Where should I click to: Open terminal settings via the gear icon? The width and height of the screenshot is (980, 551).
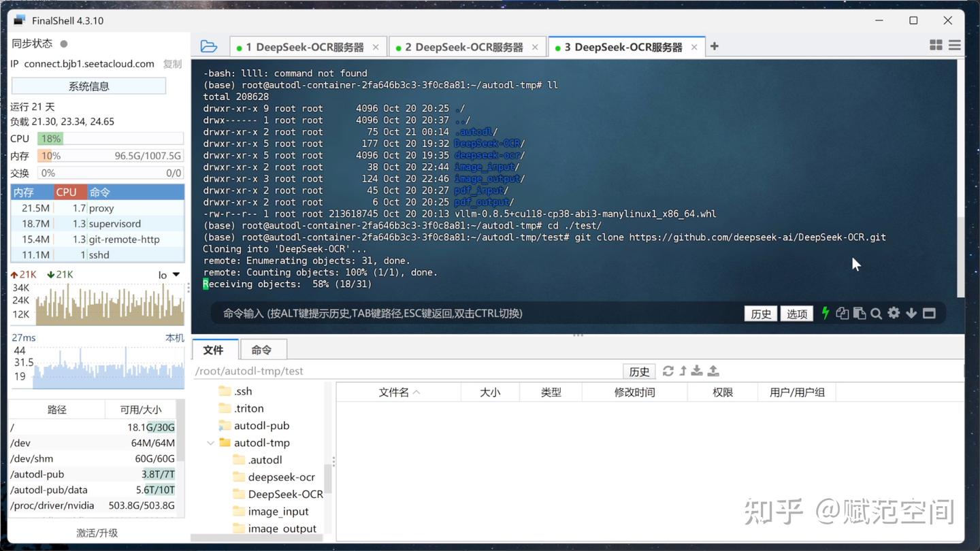tap(894, 313)
